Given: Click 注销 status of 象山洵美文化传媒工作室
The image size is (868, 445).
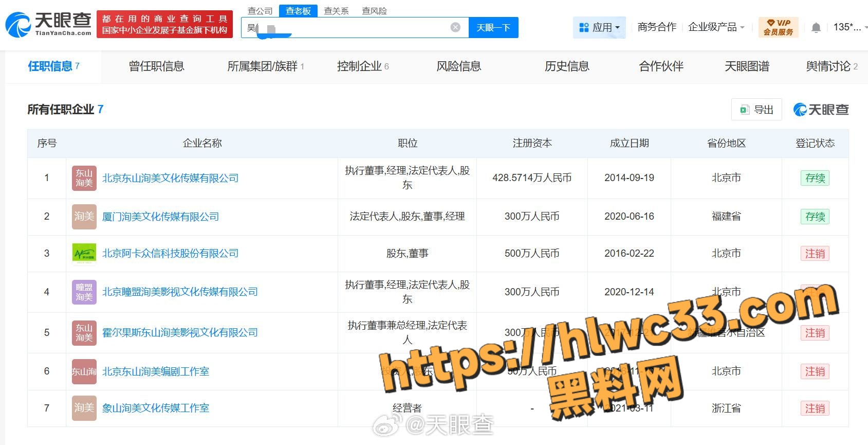Looking at the screenshot, I should [815, 408].
